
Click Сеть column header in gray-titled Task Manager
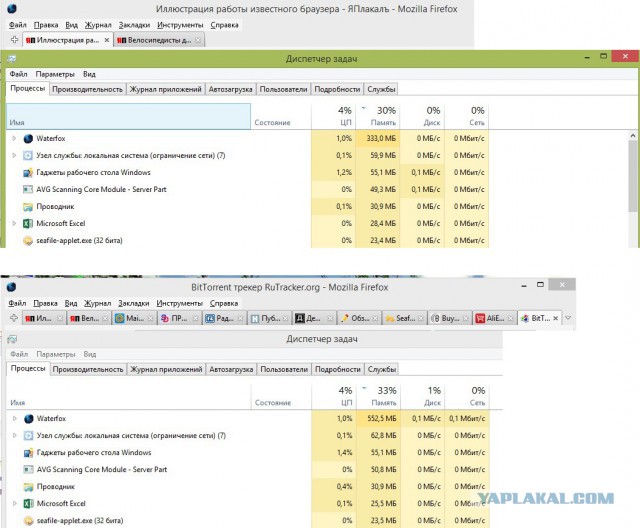(x=467, y=396)
